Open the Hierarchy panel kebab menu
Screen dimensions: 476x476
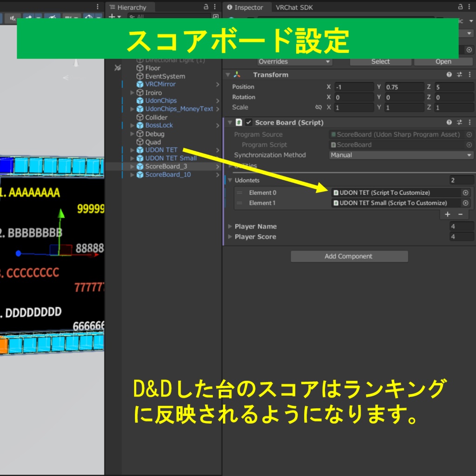(215, 7)
